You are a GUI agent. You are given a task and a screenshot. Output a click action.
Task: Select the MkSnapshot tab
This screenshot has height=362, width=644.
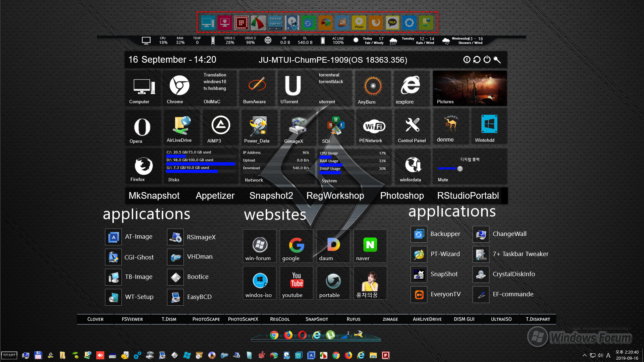pos(154,196)
